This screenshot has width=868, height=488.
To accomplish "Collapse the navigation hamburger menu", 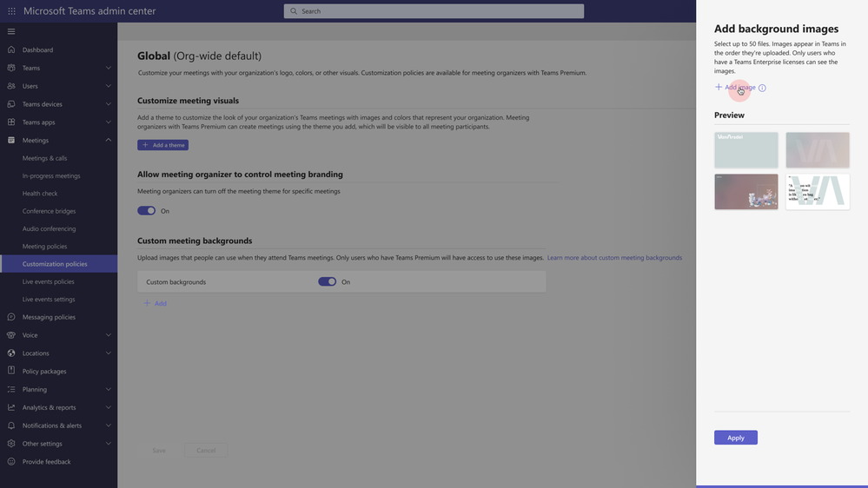I will pos(11,31).
